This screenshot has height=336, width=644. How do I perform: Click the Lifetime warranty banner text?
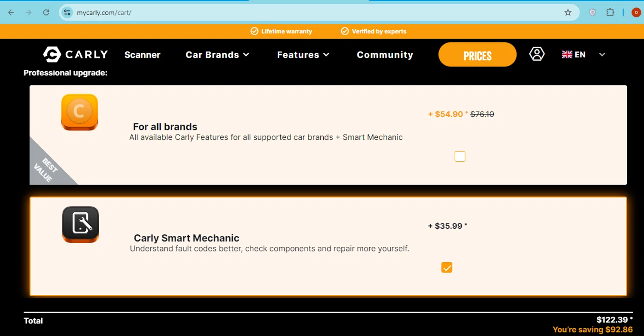(x=287, y=31)
